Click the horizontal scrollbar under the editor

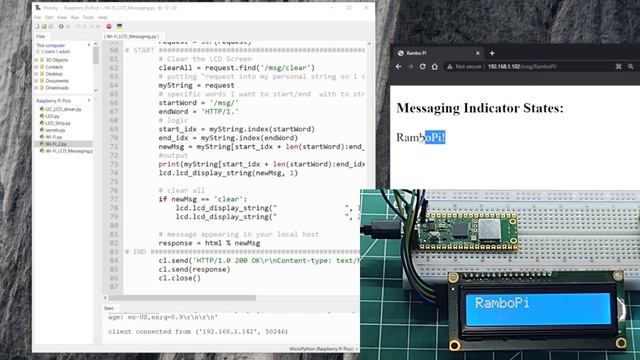[182, 298]
